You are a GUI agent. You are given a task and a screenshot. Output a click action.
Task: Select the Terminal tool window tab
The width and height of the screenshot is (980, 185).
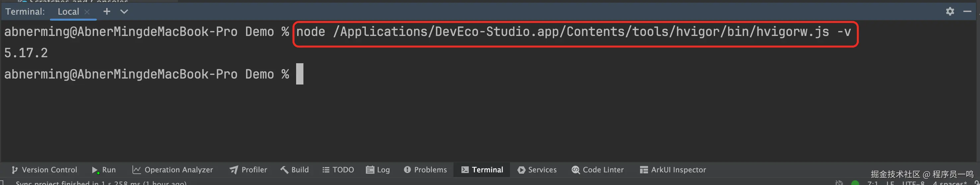click(x=482, y=170)
